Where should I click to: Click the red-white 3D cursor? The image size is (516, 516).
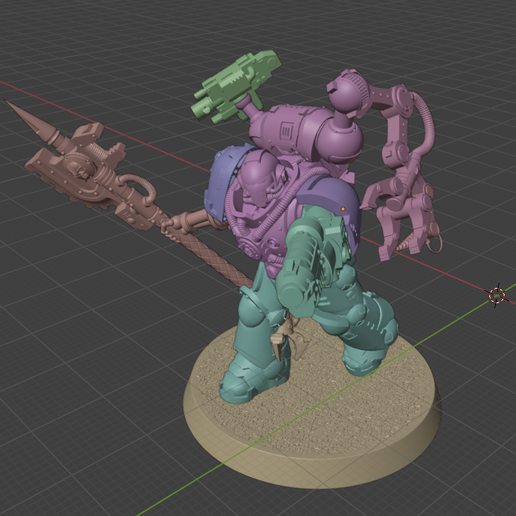pyautogui.click(x=497, y=295)
